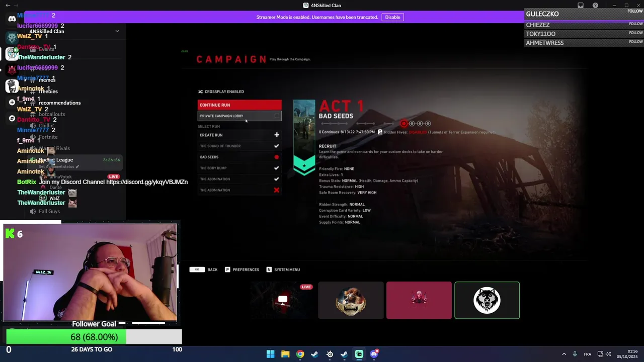Open the recommendations text channel
The width and height of the screenshot is (644, 362).
point(59,103)
